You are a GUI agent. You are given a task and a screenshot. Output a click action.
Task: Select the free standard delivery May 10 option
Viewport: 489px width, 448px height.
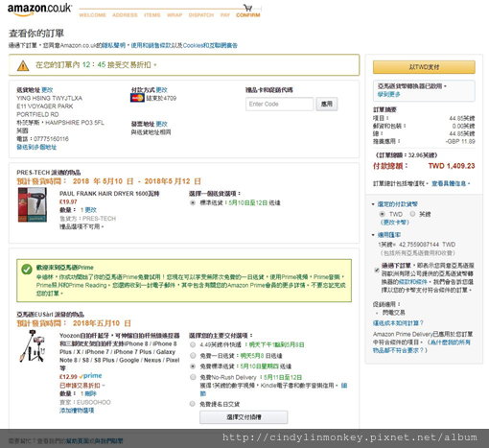point(193,366)
